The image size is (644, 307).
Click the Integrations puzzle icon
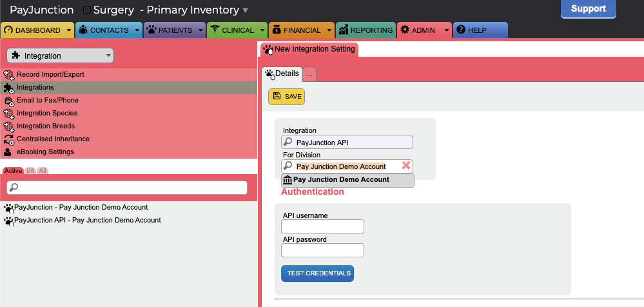[x=9, y=88]
